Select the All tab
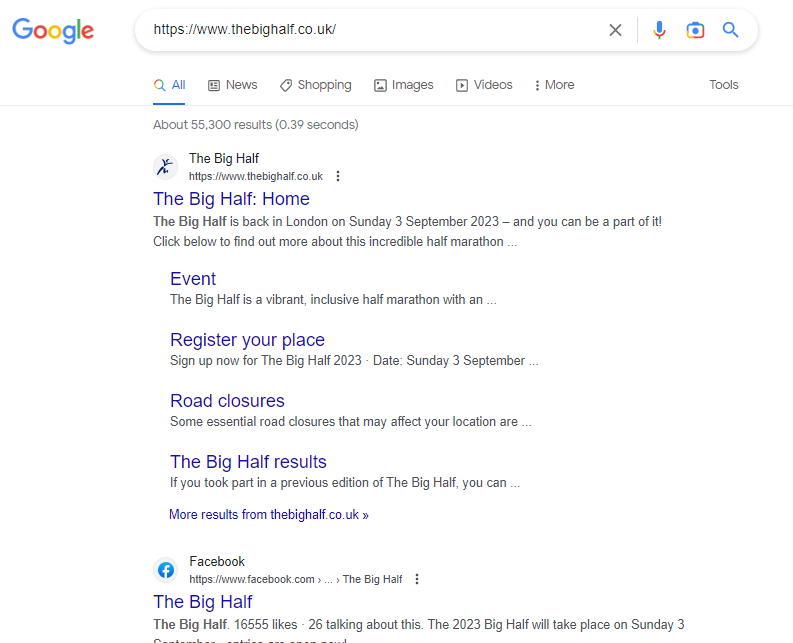The height and width of the screenshot is (643, 793). coord(169,85)
